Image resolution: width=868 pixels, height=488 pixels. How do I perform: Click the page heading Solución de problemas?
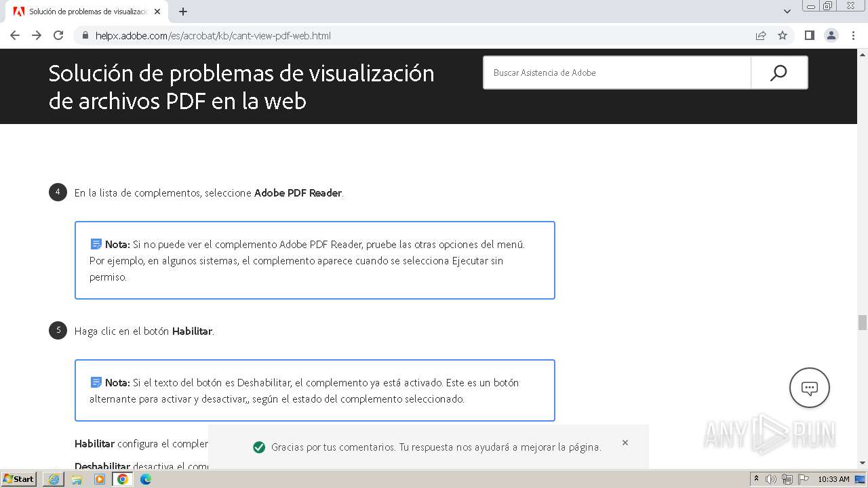coord(241,87)
